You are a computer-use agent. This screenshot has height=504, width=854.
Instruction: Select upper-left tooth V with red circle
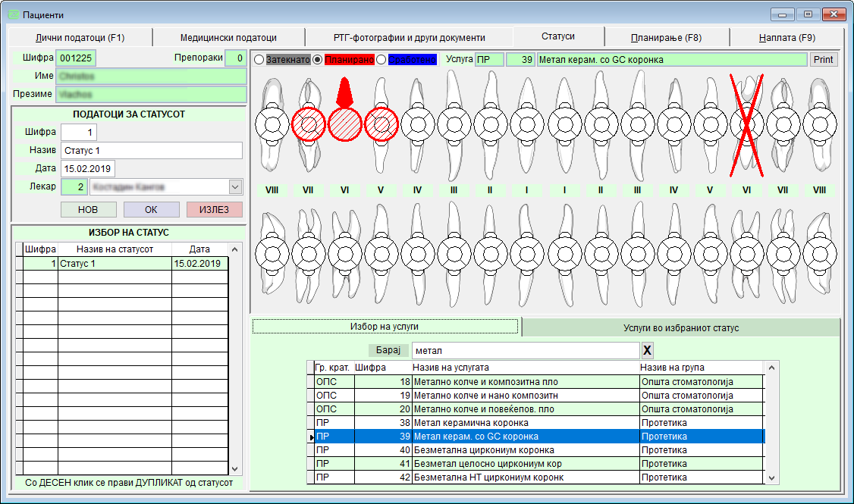[381, 124]
